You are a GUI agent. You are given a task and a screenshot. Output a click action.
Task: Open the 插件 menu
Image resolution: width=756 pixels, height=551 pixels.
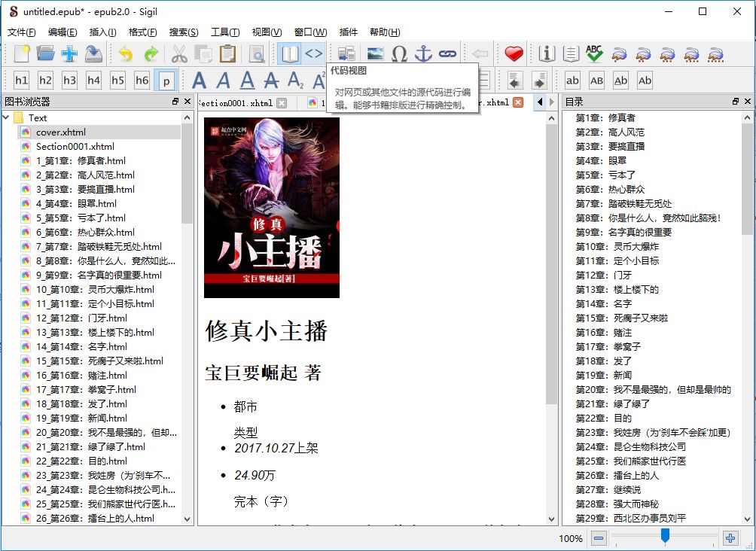(348, 32)
